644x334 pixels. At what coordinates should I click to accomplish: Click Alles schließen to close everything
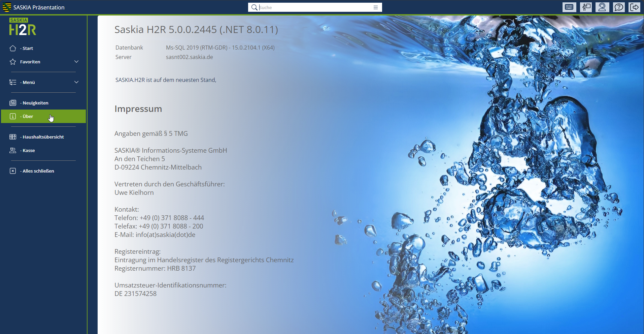(38, 171)
